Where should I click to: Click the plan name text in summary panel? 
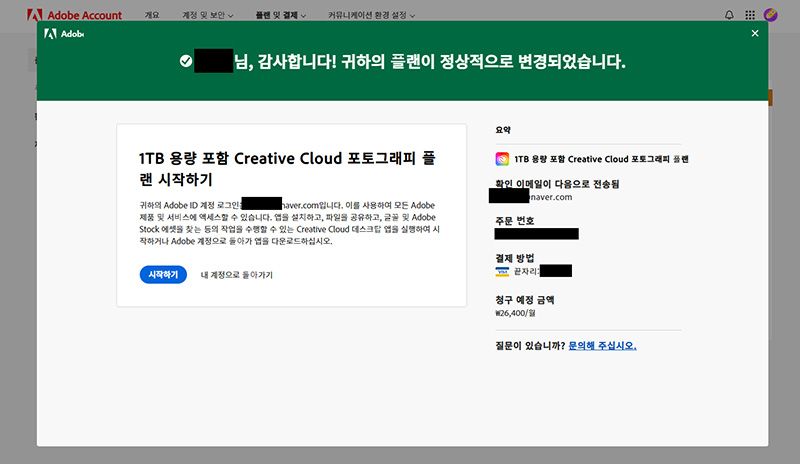click(x=601, y=159)
